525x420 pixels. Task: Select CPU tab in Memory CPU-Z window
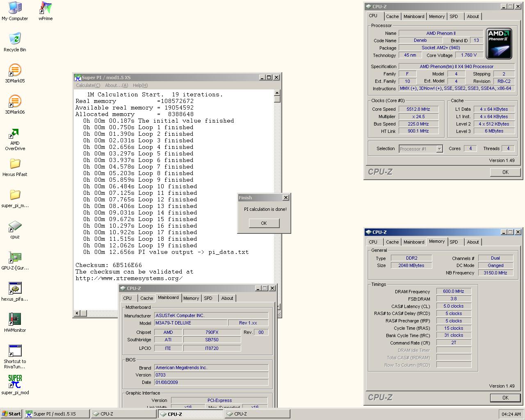point(373,242)
